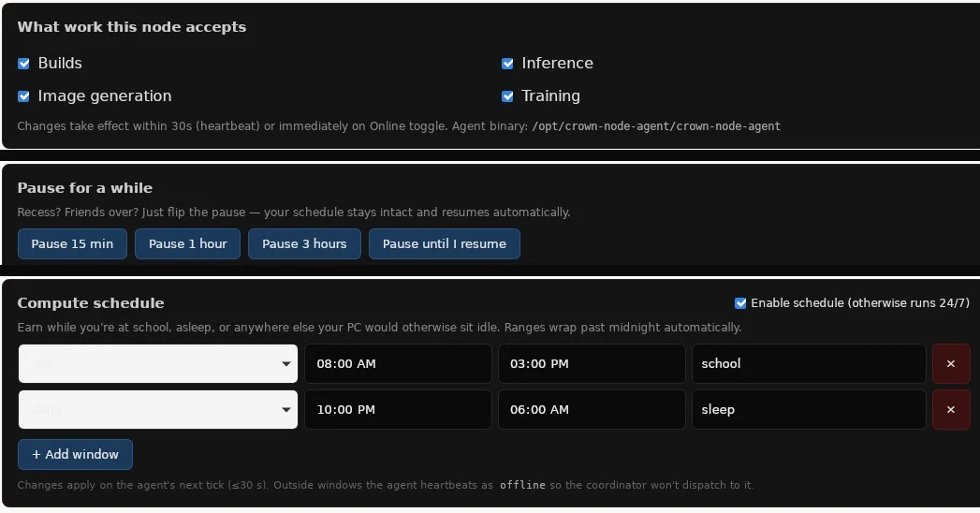Click What work this node accepts heading
This screenshot has width=980, height=513.
click(x=132, y=27)
